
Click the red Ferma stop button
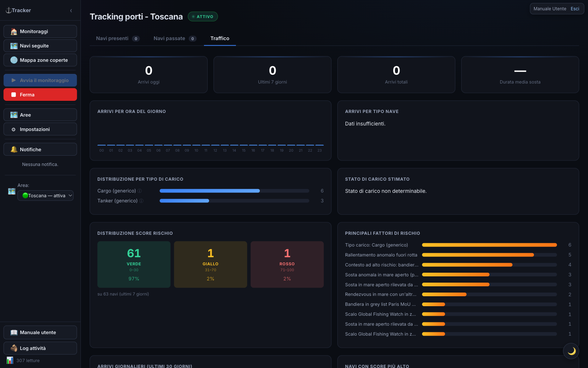click(40, 95)
